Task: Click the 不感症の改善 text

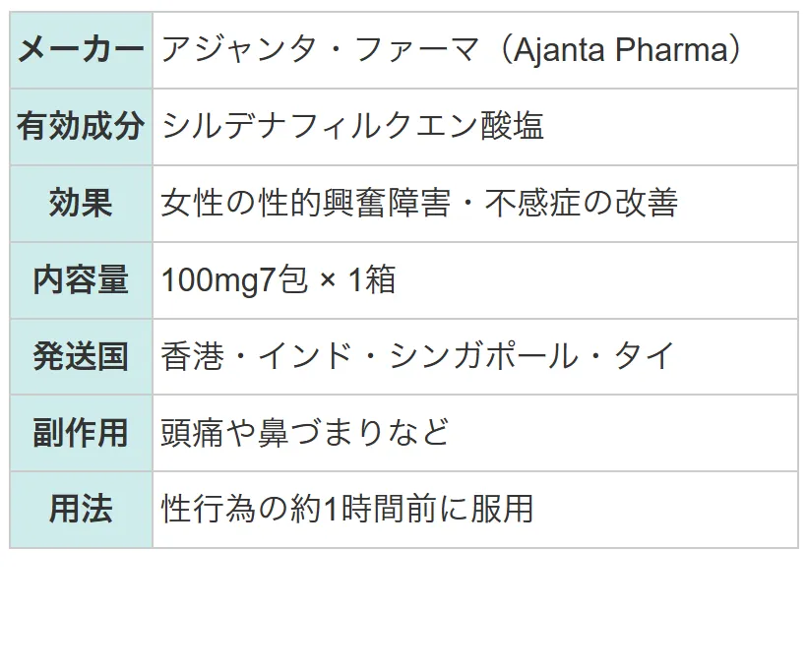Action: (582, 203)
